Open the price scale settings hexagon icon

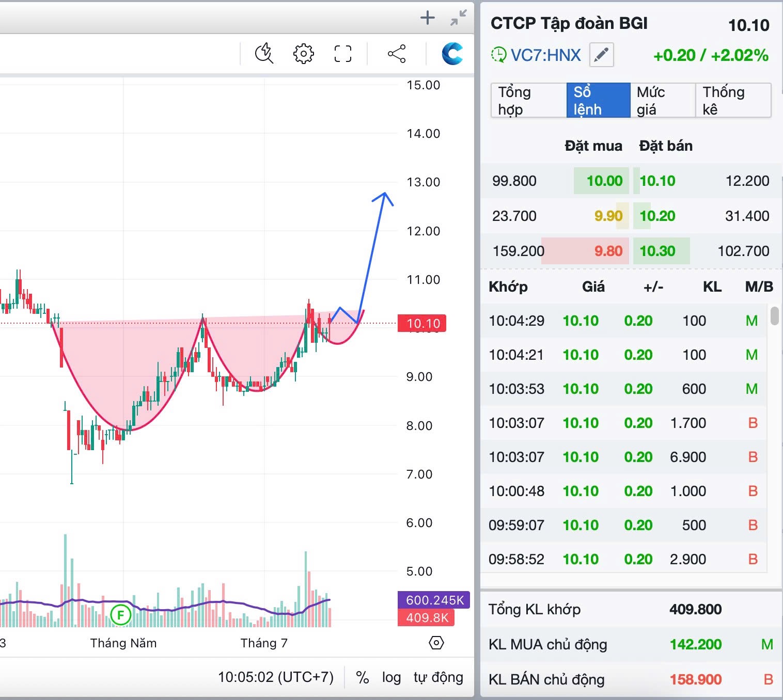click(436, 643)
